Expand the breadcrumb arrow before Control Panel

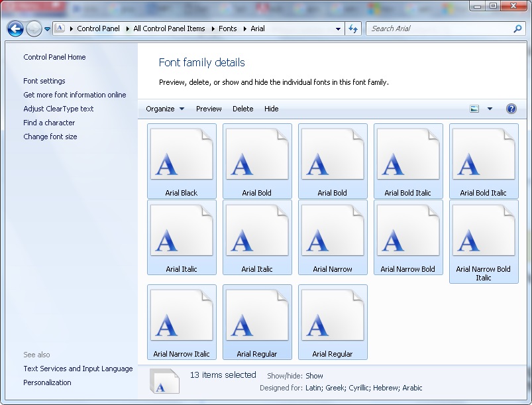coord(72,29)
